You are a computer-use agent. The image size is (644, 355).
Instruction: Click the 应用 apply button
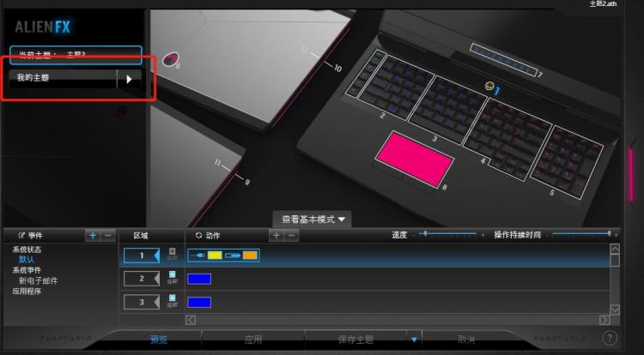coord(253,340)
